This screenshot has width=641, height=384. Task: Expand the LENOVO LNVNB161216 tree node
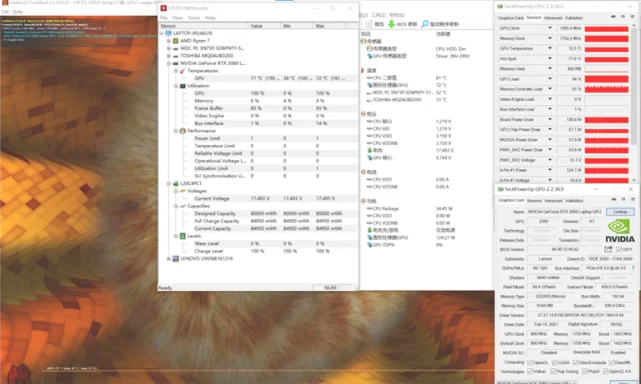169,258
